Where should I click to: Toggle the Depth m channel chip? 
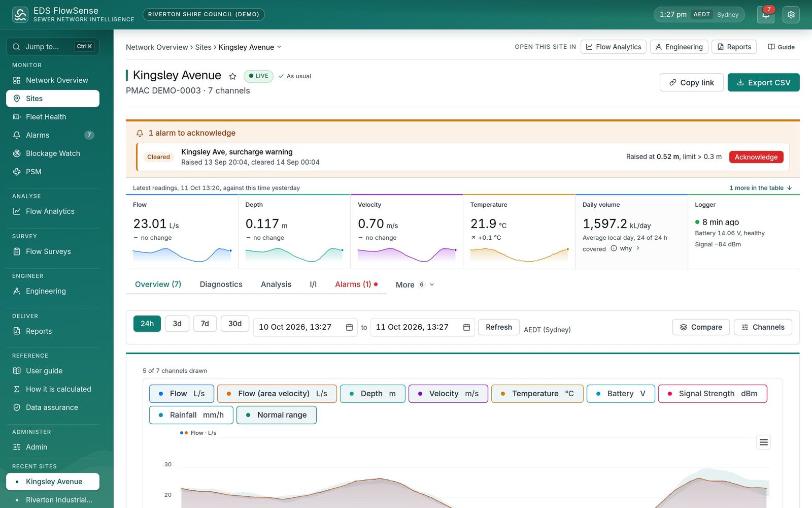point(373,394)
